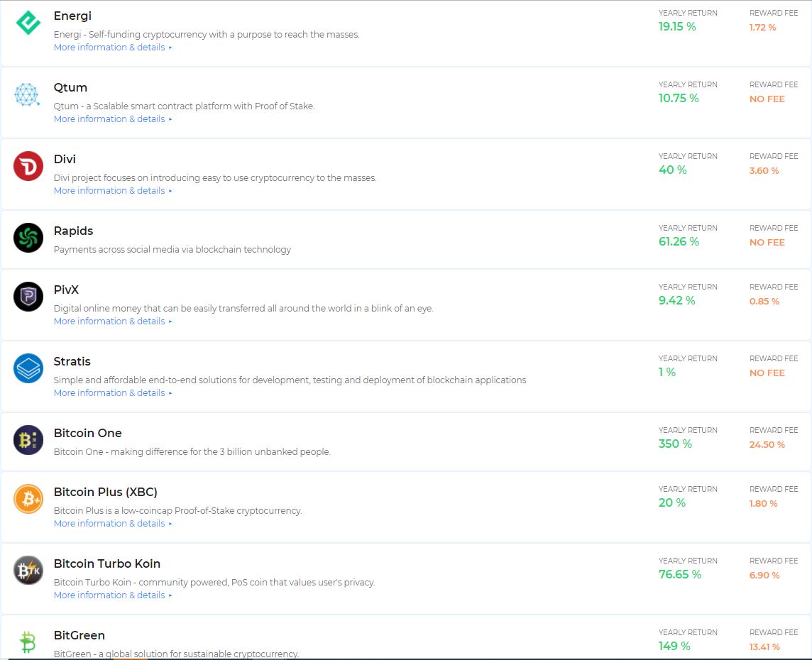Click the Rapids coin logo

coord(28,238)
